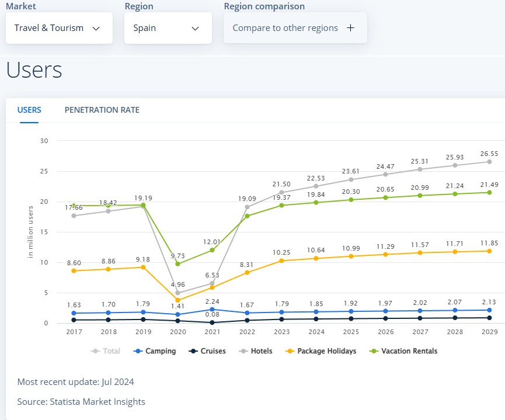Click the plus icon beside Compare to other regions
505x420 pixels.
pos(350,28)
